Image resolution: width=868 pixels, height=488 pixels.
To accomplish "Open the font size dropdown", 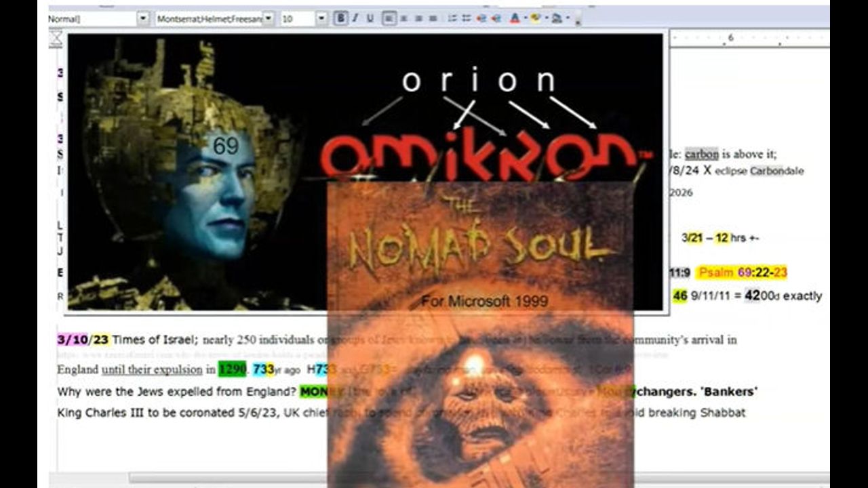I will (321, 19).
